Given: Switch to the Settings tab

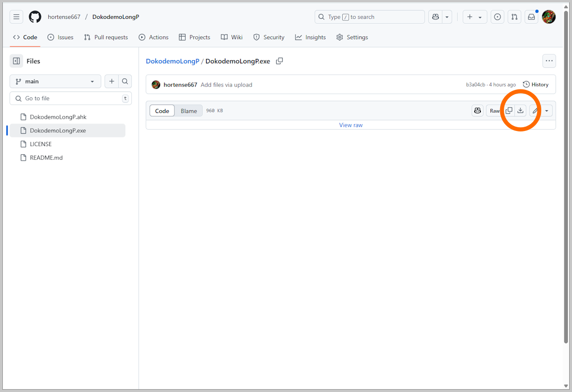Looking at the screenshot, I should point(352,37).
